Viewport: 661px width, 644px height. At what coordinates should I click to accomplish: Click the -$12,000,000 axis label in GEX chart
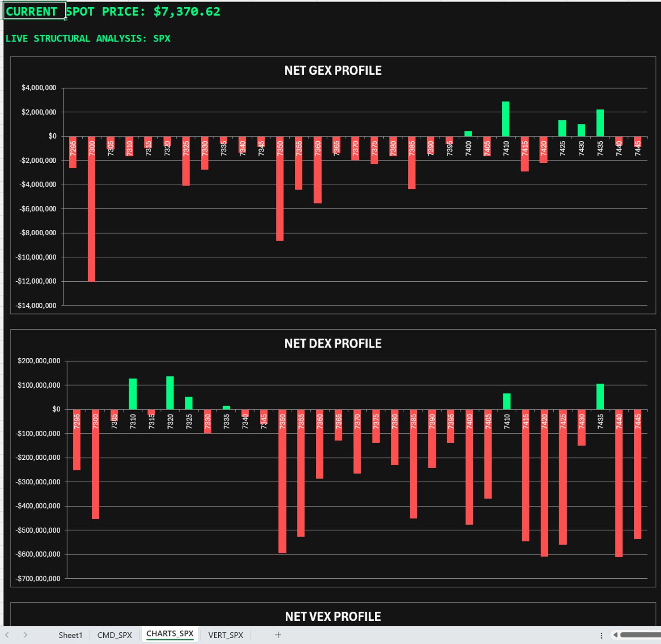(36, 281)
